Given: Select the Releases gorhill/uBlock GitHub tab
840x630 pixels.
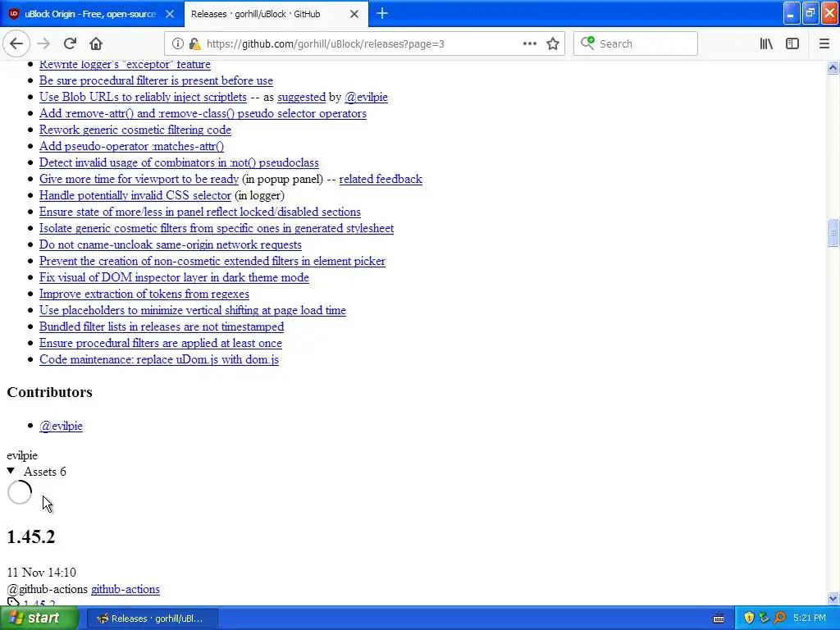Looking at the screenshot, I should pos(276,14).
